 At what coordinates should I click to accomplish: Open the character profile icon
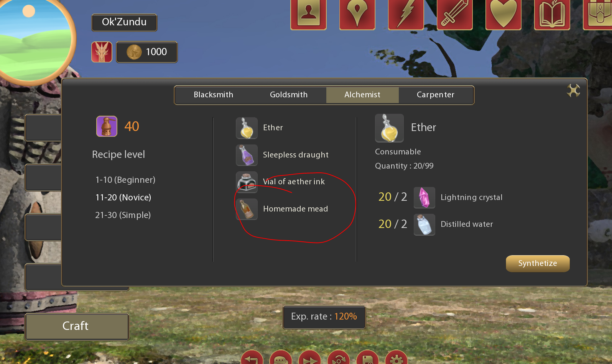[308, 14]
